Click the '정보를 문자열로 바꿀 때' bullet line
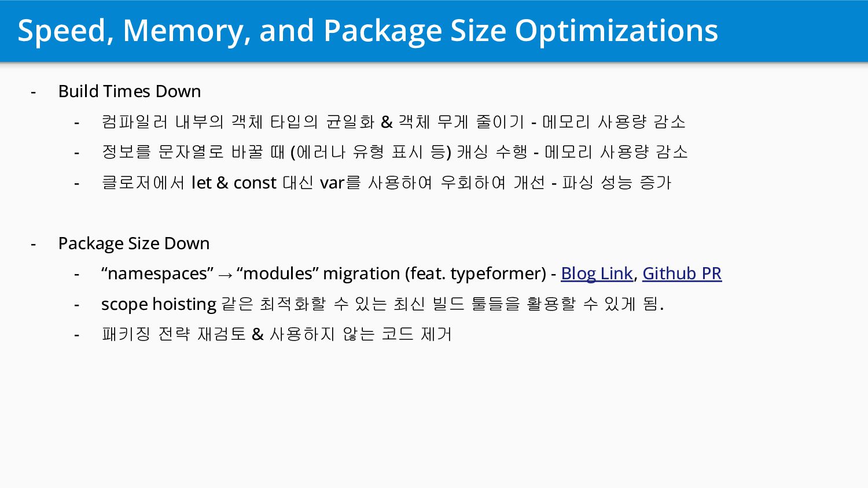This screenshot has width=868, height=488. pos(395,152)
